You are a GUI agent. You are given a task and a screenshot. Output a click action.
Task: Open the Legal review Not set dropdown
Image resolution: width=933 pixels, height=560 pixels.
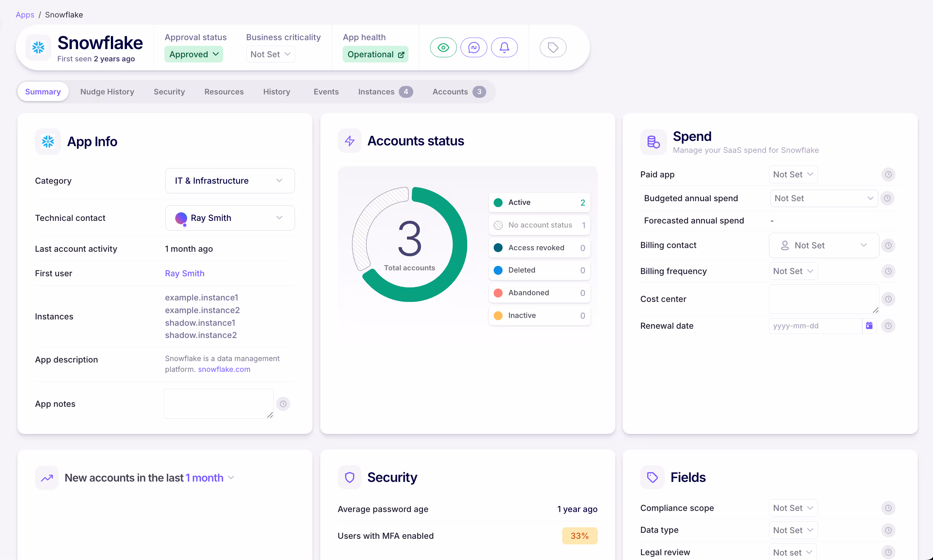coord(793,553)
